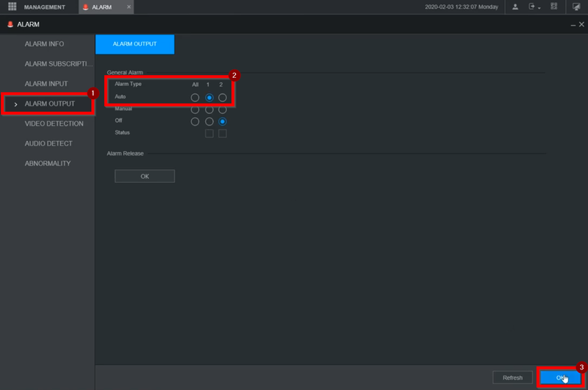Select Off radio button for output 2

click(x=223, y=121)
